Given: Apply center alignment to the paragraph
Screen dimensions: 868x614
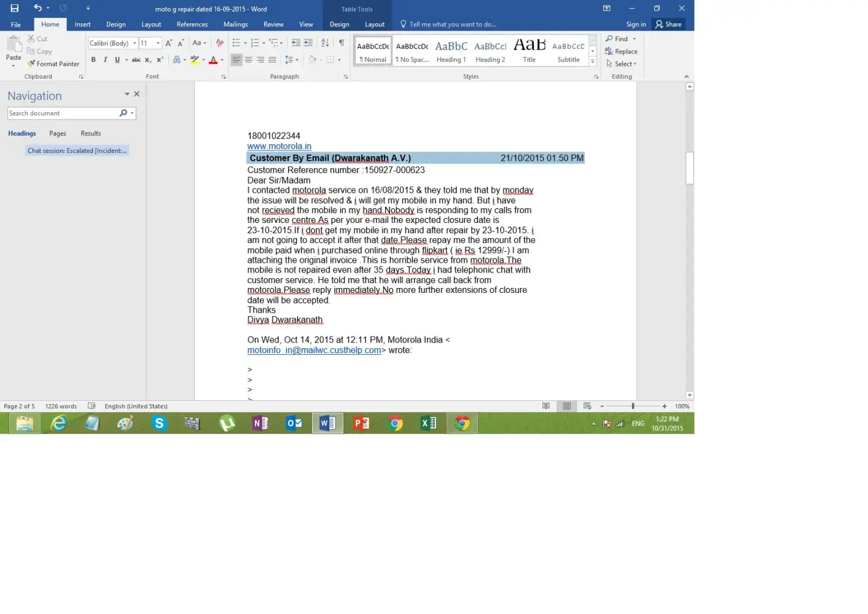Looking at the screenshot, I should point(248,60).
